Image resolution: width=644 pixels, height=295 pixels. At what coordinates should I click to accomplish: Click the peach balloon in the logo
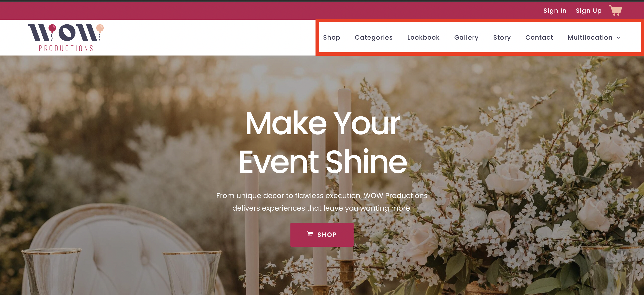(100, 28)
